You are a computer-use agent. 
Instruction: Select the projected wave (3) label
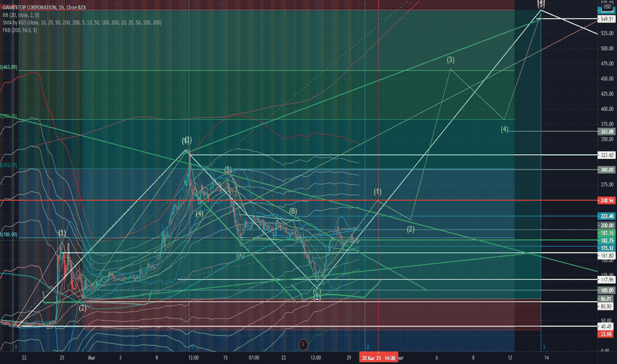tap(451, 60)
